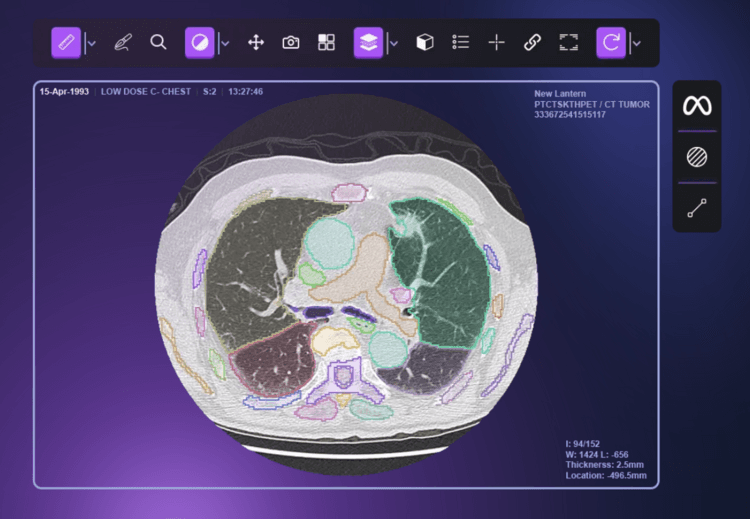Viewport: 750px width, 519px height.
Task: Enable the crosshair tool
Action: 496,43
